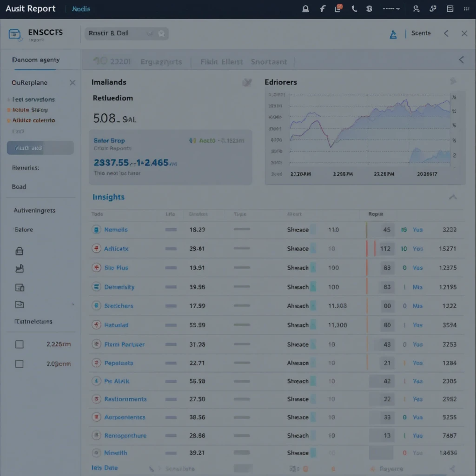Click the bell notification icon in top bar
Image resolution: width=476 pixels, height=476 pixels.
pyautogui.click(x=305, y=9)
